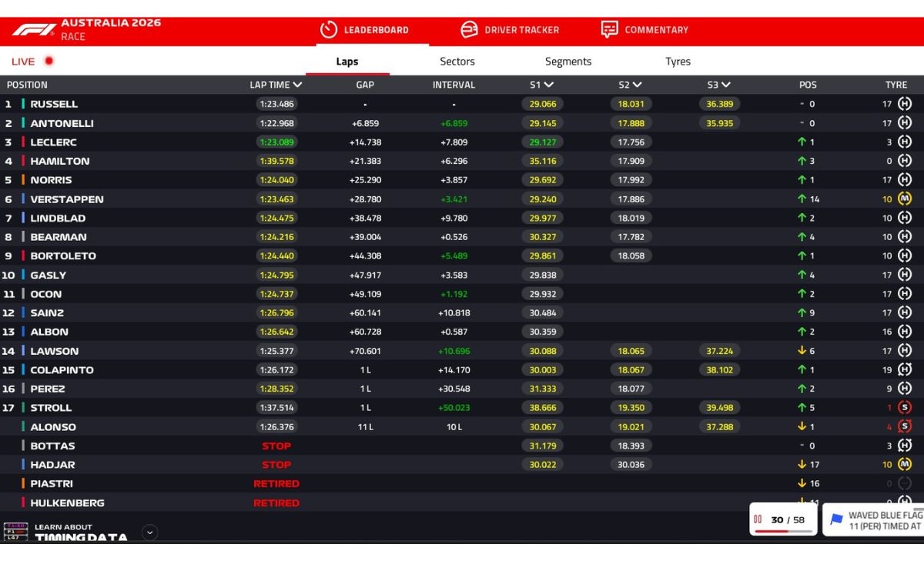Screen dimensions: 924x561
Task: Click the F1 logo in the header
Action: 33,30
